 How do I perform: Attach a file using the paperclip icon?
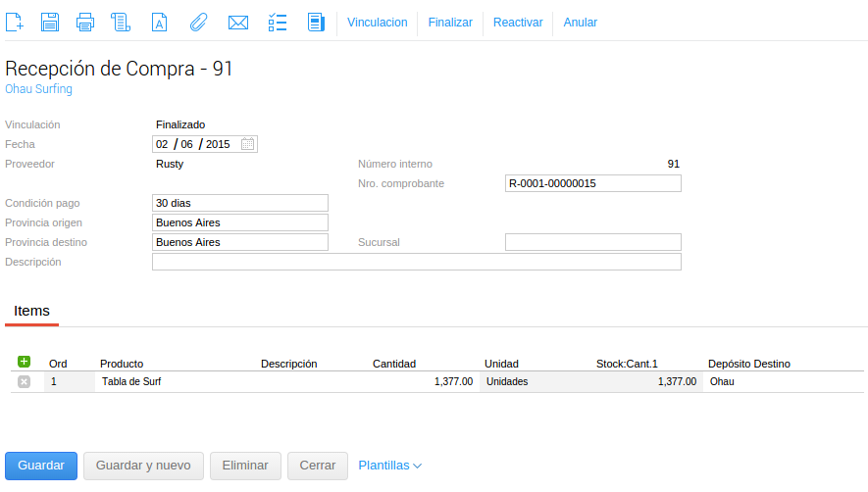click(x=198, y=23)
